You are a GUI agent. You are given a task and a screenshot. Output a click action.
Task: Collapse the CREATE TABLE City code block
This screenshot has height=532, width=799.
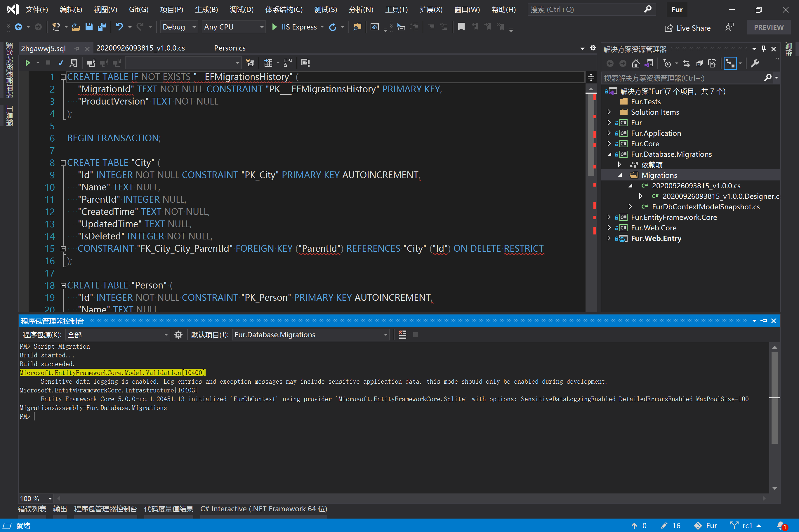(63, 163)
